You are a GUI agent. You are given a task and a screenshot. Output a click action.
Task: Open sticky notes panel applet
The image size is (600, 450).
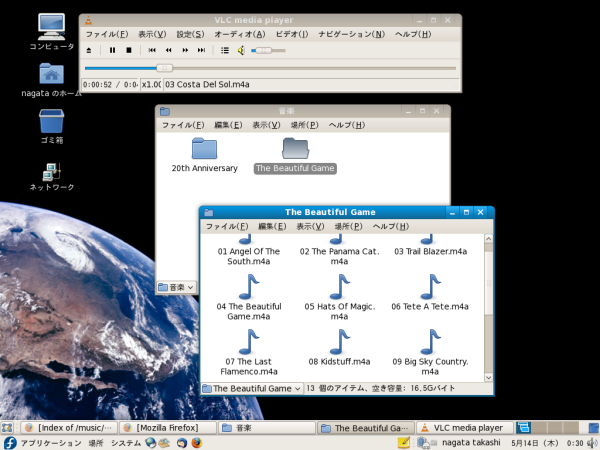pos(404,443)
